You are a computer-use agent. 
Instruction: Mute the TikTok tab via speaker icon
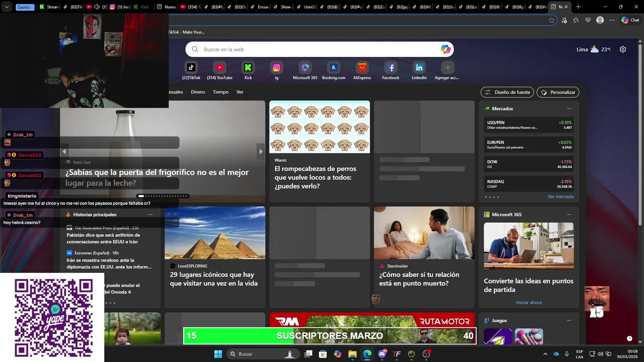pos(97,7)
